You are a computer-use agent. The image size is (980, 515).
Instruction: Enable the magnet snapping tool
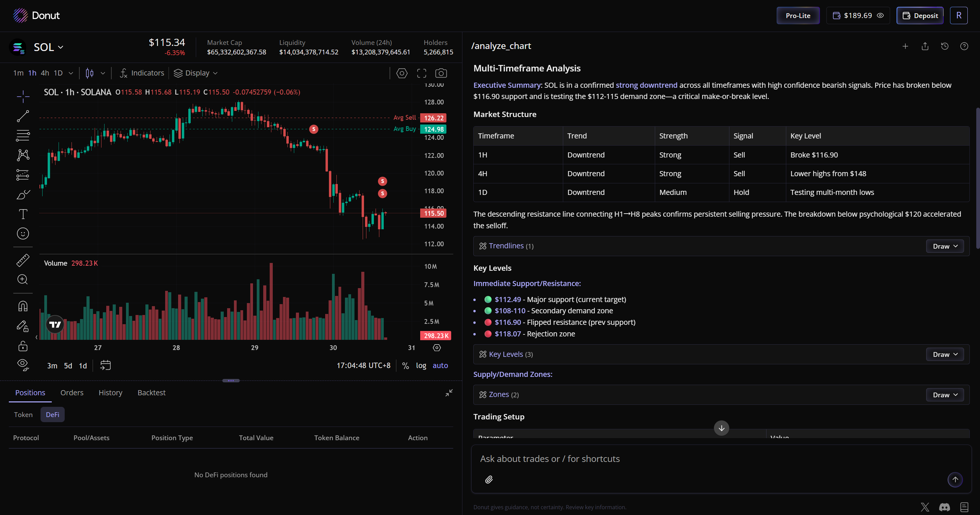click(x=23, y=306)
